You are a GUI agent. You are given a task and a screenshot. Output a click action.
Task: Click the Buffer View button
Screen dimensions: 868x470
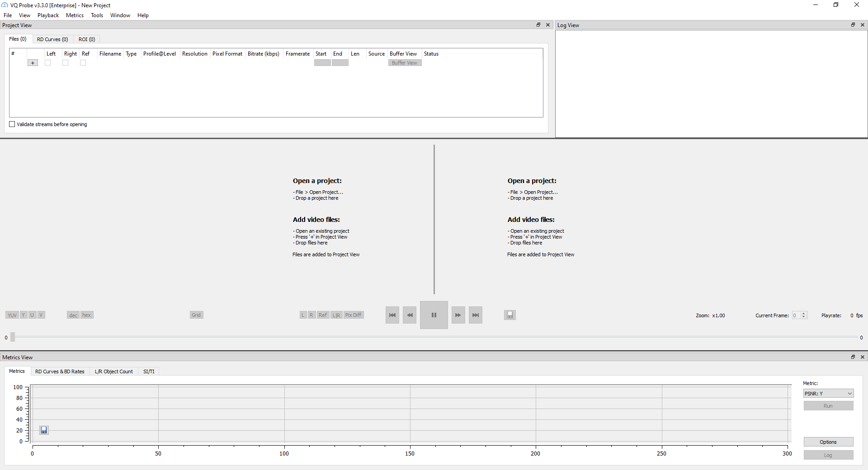(405, 63)
